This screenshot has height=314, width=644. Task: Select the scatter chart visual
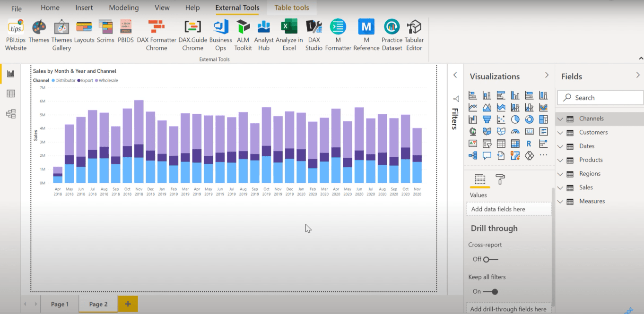(501, 119)
